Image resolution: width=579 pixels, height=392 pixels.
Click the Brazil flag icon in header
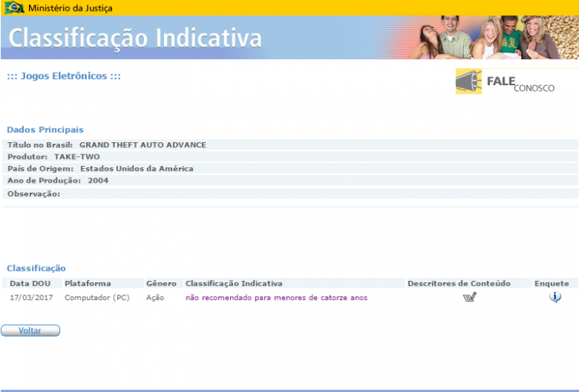click(x=14, y=8)
